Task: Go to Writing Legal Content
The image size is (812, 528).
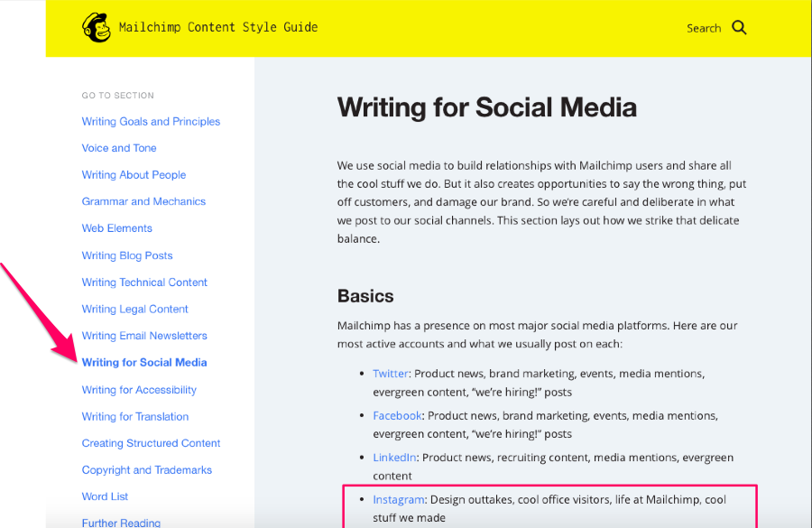Action: click(134, 309)
